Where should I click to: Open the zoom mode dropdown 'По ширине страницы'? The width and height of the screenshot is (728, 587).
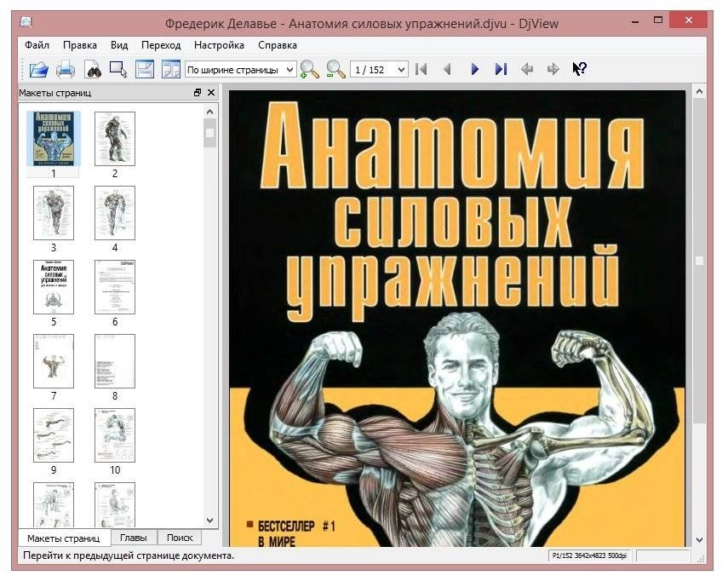(240, 70)
